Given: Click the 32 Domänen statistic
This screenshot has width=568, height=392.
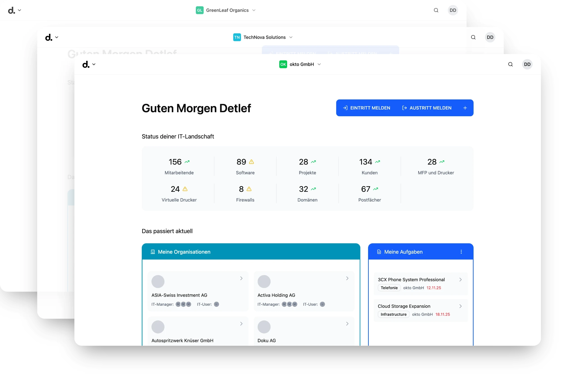Looking at the screenshot, I should [x=307, y=194].
